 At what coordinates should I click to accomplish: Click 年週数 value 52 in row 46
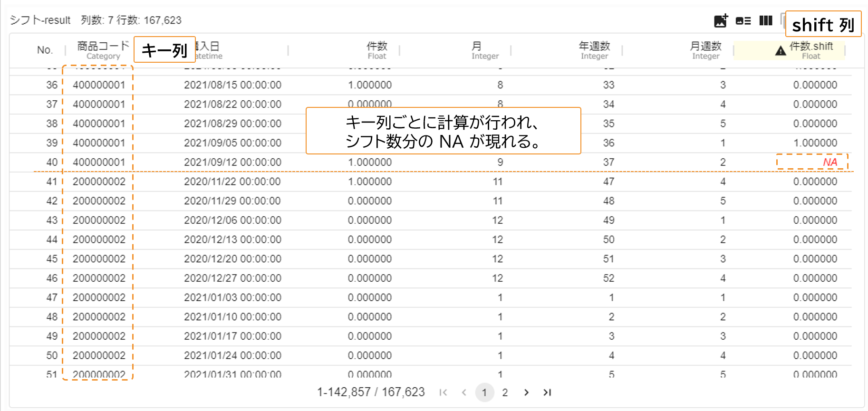[608, 278]
